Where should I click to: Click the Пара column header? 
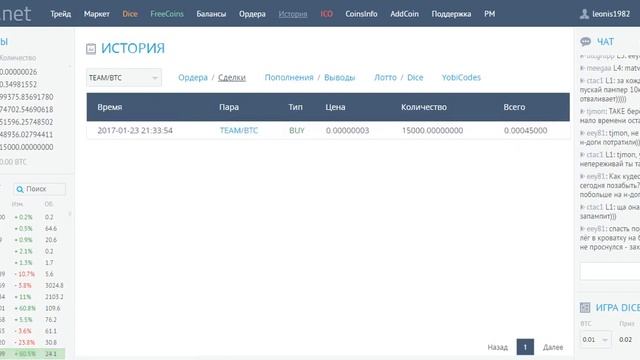coord(229,107)
